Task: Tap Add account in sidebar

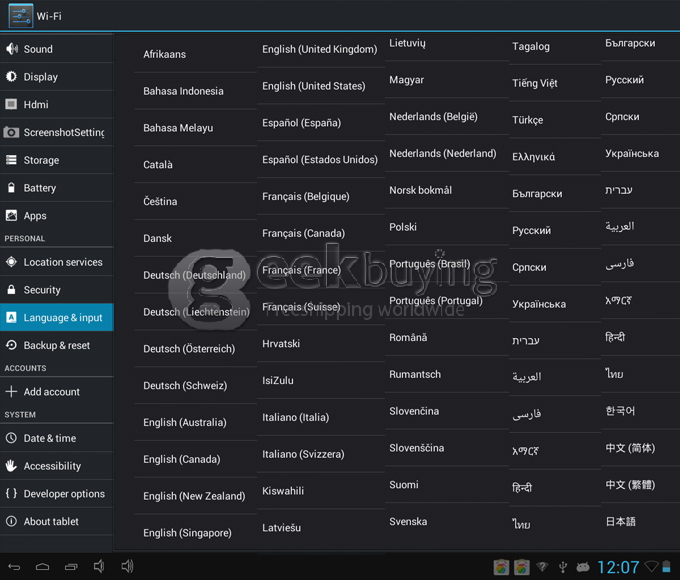Action: coord(52,392)
